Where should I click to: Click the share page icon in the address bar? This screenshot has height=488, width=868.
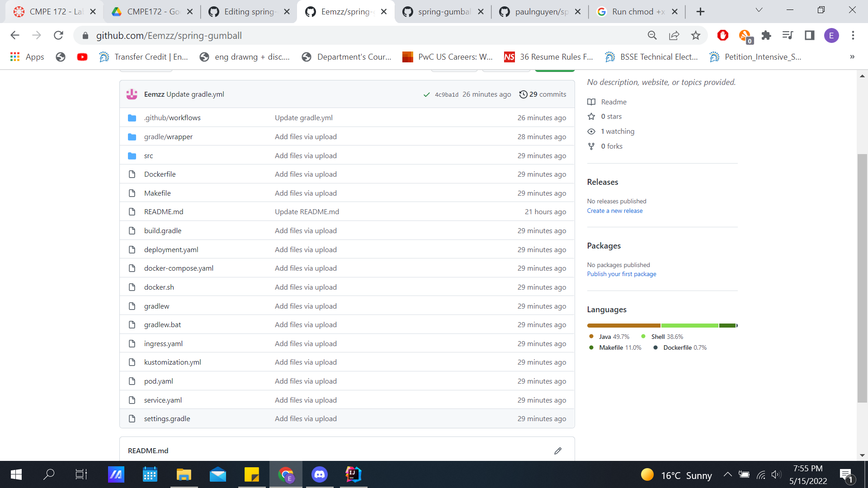point(674,36)
